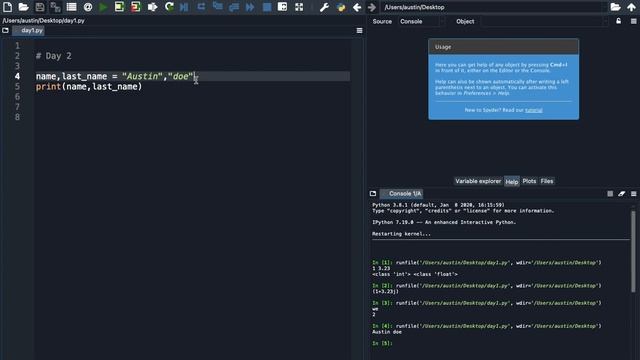Open the IPython console options menu
640x360 pixels.
point(633,193)
